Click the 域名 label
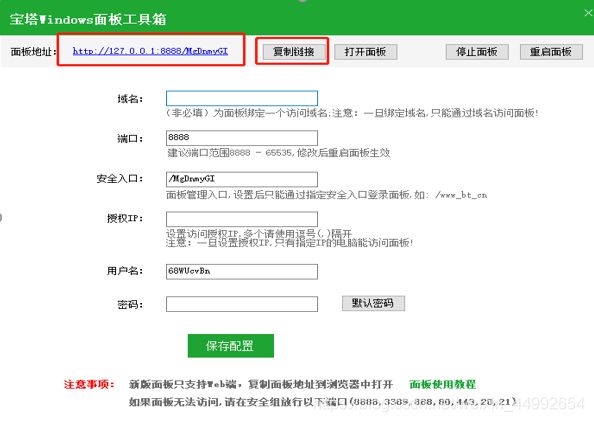This screenshot has height=422, width=594. click(130, 99)
